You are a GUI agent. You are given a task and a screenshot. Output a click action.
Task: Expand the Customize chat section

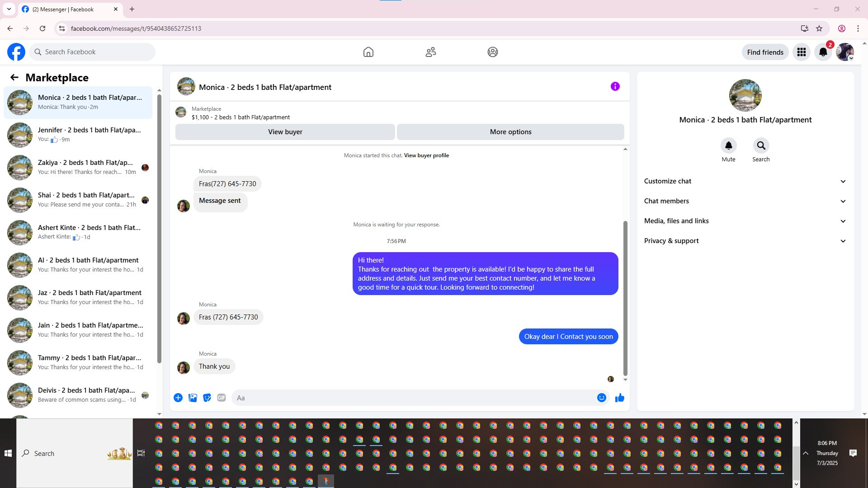tap(745, 181)
